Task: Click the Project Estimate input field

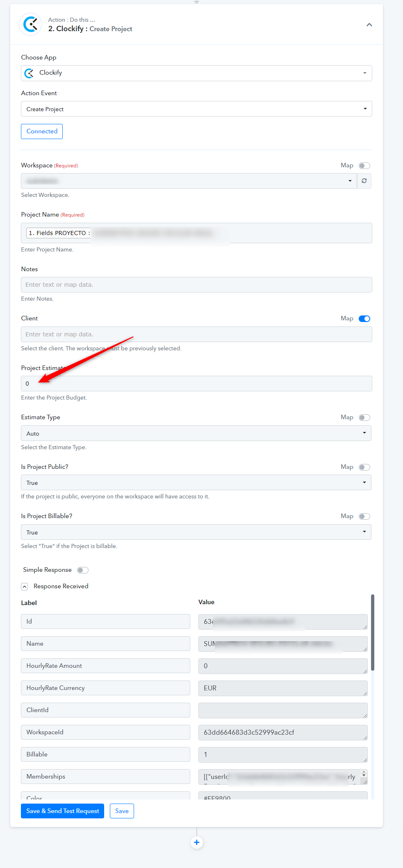Action: (196, 384)
